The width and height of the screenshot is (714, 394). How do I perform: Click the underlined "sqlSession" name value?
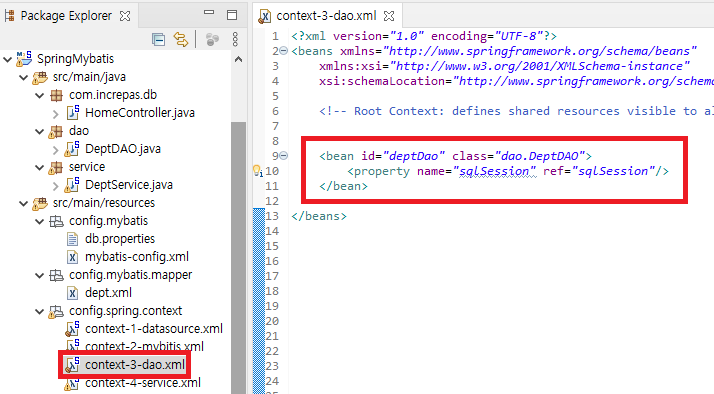pos(498,171)
